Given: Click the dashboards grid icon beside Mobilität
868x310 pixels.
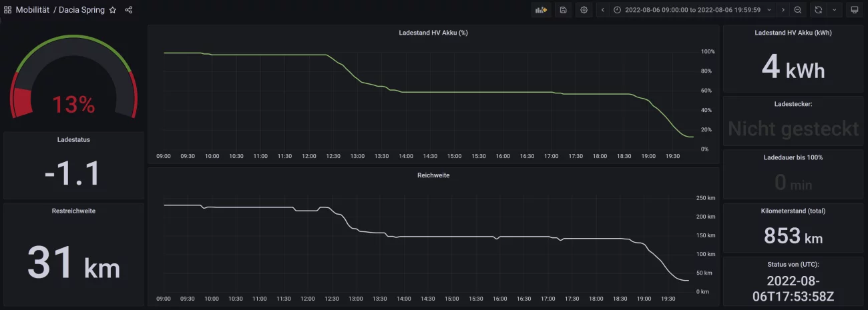Looking at the screenshot, I should point(8,10).
